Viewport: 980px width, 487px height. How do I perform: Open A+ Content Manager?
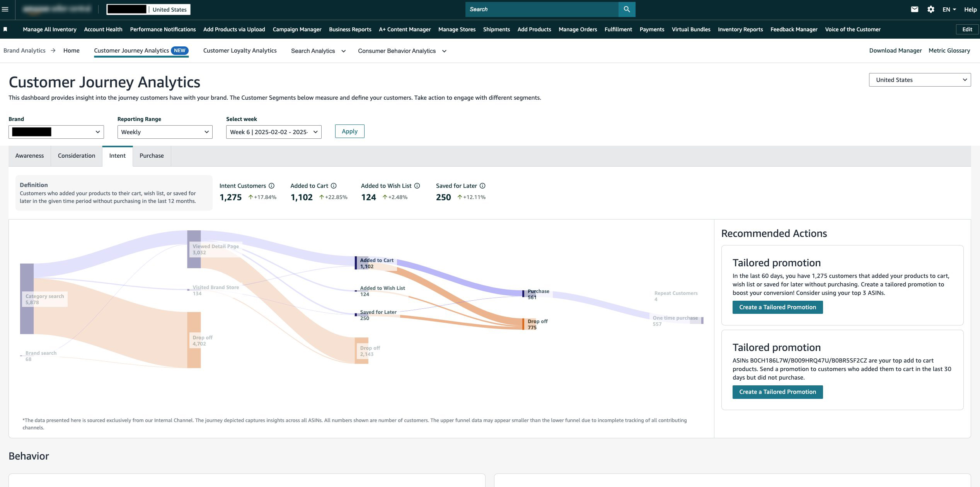click(x=405, y=29)
